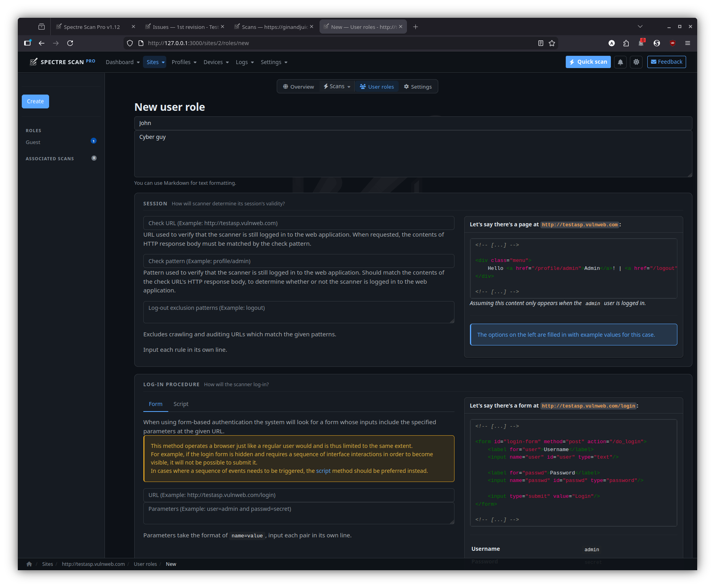Open the browser extensions puzzle icon
Screen dimensions: 715x588
pos(626,43)
